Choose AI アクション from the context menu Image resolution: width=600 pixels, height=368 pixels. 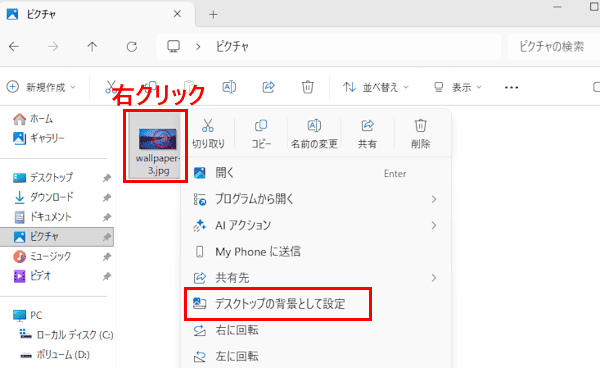coord(316,225)
